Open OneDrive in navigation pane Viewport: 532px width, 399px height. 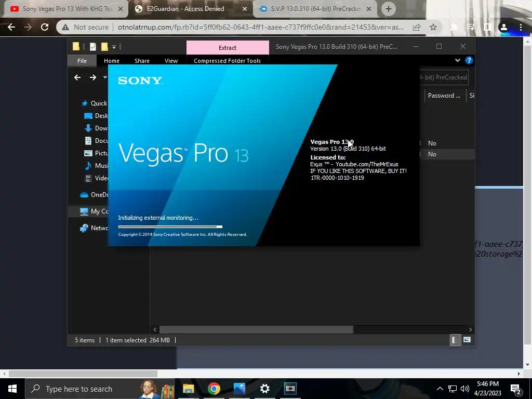coord(94,195)
